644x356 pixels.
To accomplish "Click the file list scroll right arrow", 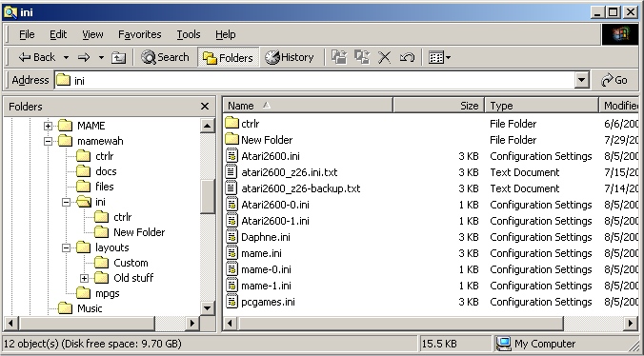I will pyautogui.click(x=631, y=324).
